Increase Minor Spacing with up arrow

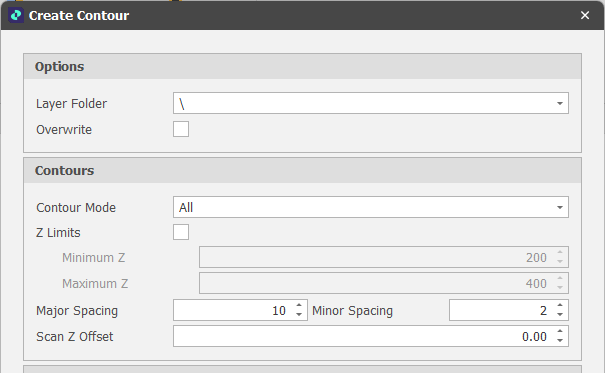(560, 306)
